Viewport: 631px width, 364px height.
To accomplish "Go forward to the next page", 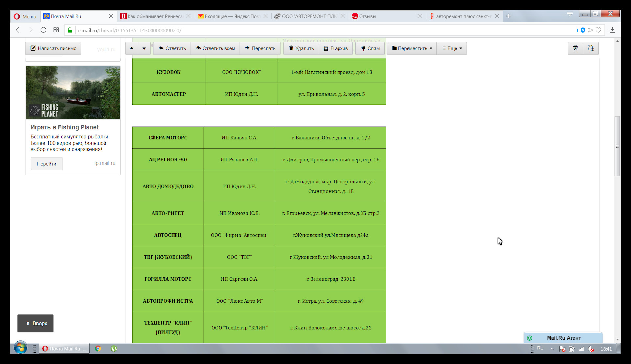I will pos(31,30).
